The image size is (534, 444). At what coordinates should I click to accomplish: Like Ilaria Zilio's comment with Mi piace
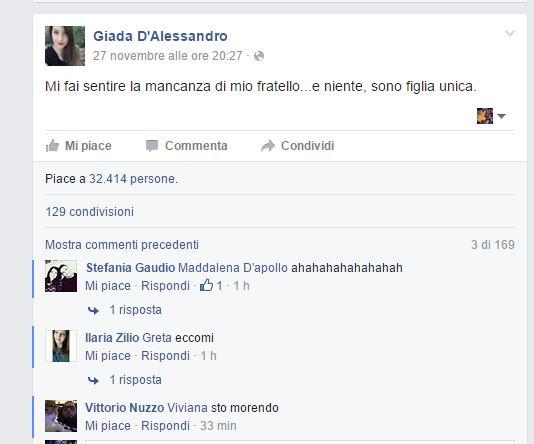[108, 356]
